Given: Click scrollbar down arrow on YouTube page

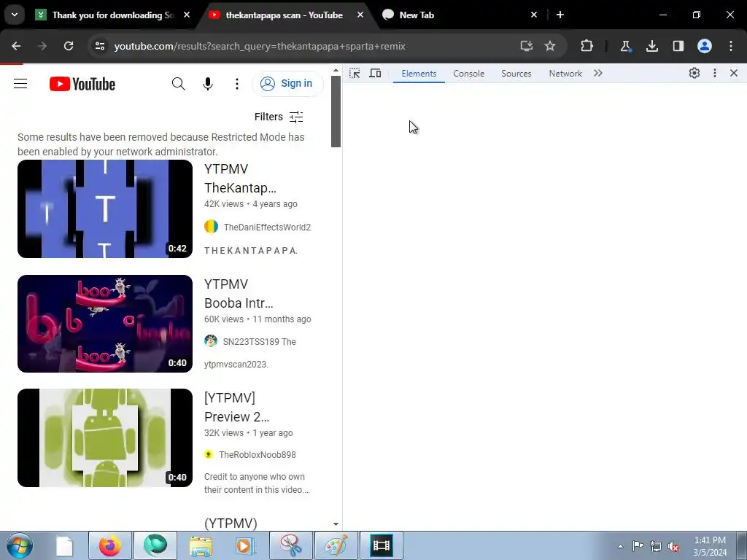Looking at the screenshot, I should pos(336,524).
